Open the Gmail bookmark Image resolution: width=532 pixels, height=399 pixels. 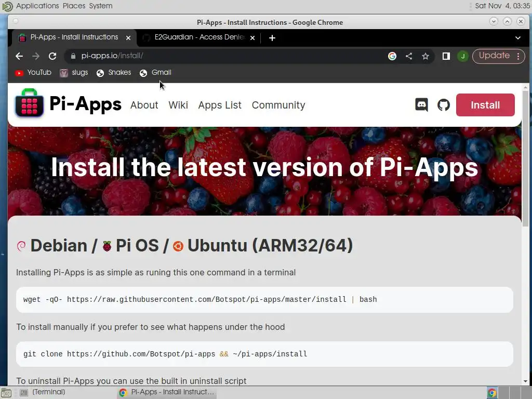coord(155,73)
